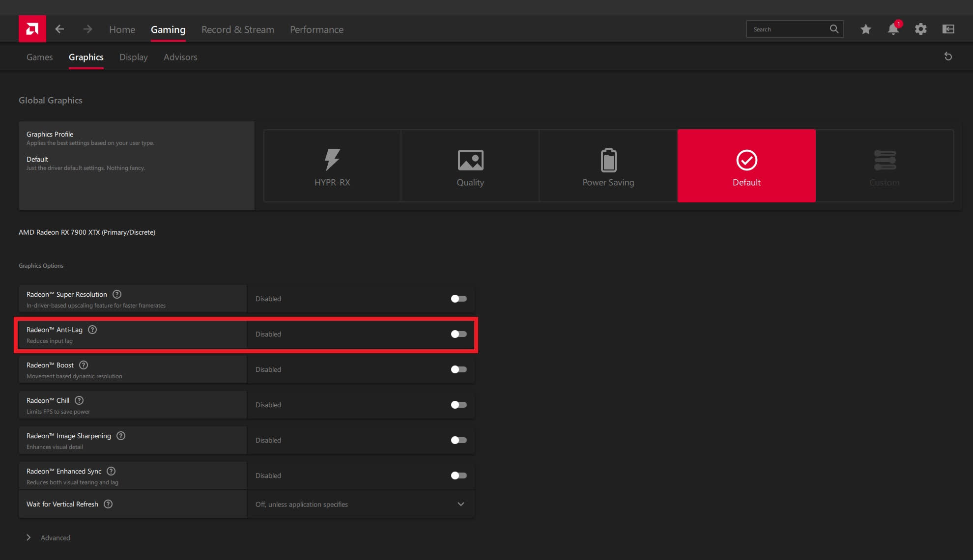Click AMD Radeon RX 7900 XTX text

[x=87, y=232]
